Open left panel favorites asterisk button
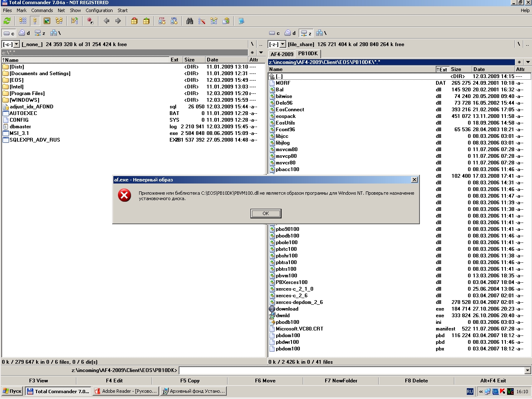 click(x=252, y=53)
